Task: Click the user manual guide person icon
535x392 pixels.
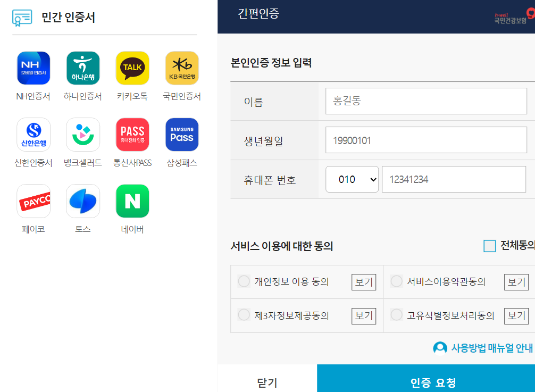Action: click(440, 348)
